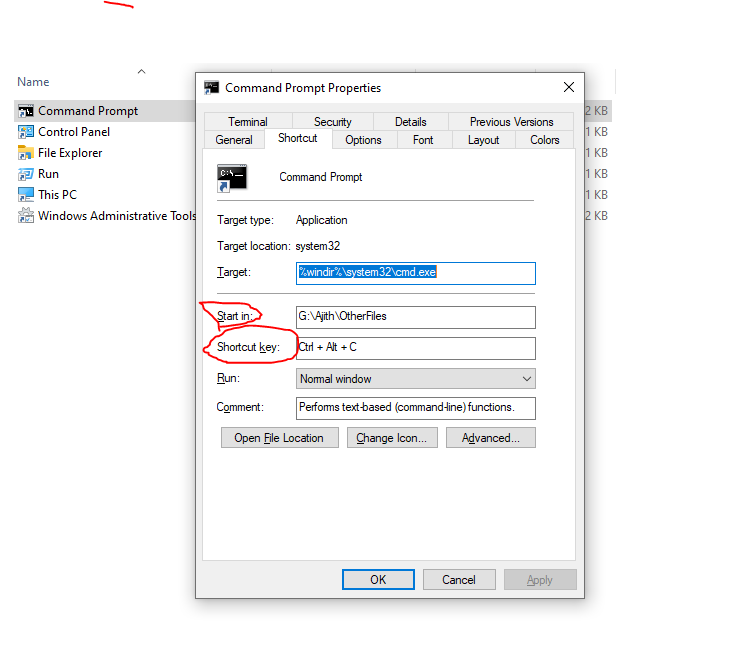Click the Change Icon button
Screen dimensions: 742x671
[x=392, y=438]
